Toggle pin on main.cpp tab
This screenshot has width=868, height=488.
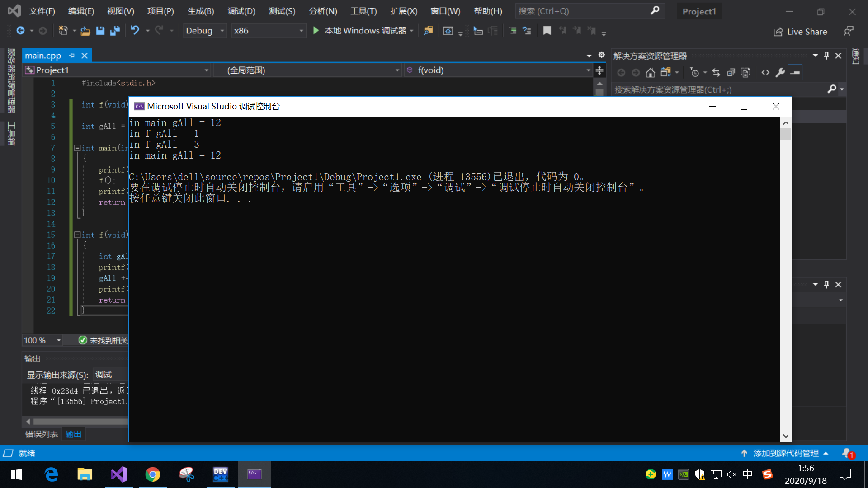[72, 56]
